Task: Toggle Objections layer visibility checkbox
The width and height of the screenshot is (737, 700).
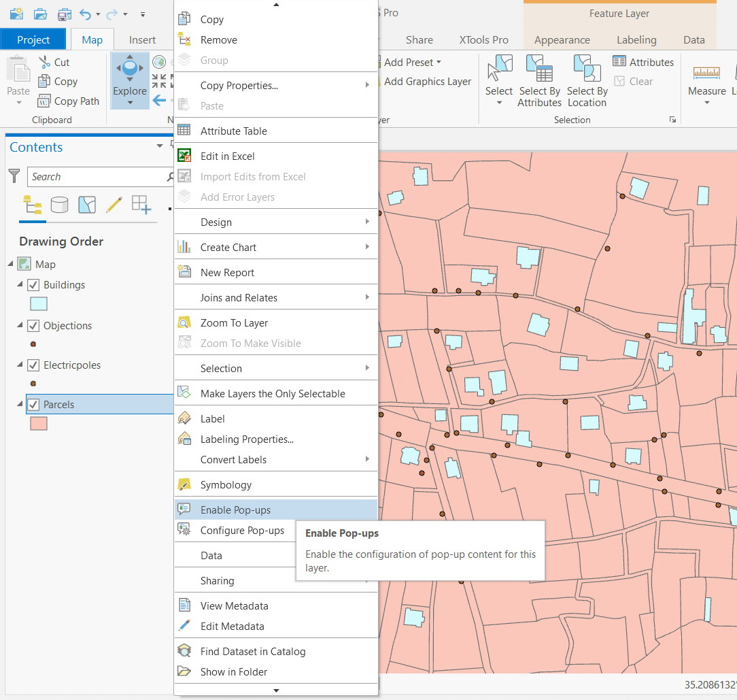Action: click(x=33, y=326)
